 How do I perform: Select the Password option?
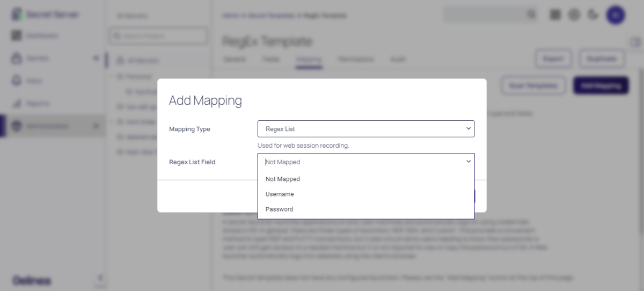pos(279,209)
